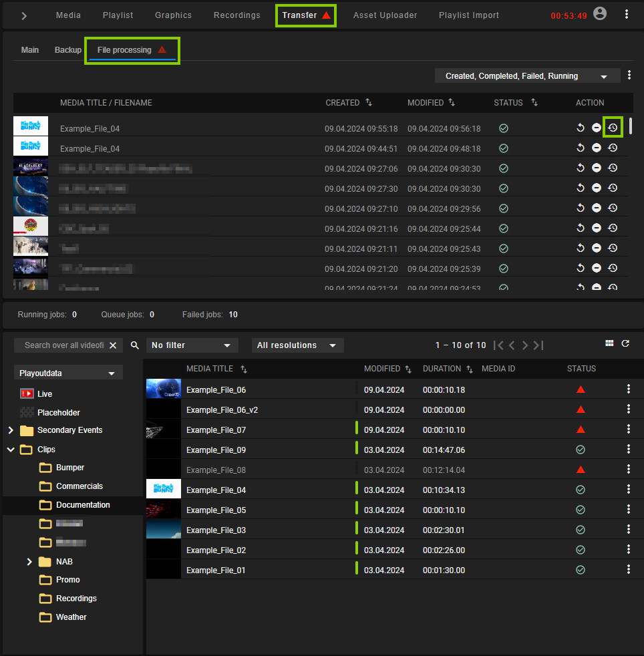
Task: Remove the second Example_File_04 job from the queue
Action: (597, 148)
